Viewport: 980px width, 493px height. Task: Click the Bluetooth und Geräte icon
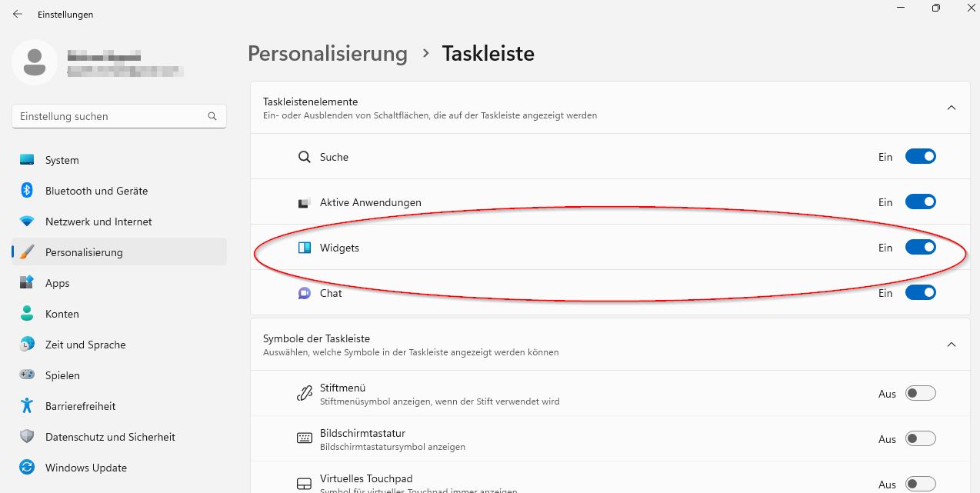[27, 191]
